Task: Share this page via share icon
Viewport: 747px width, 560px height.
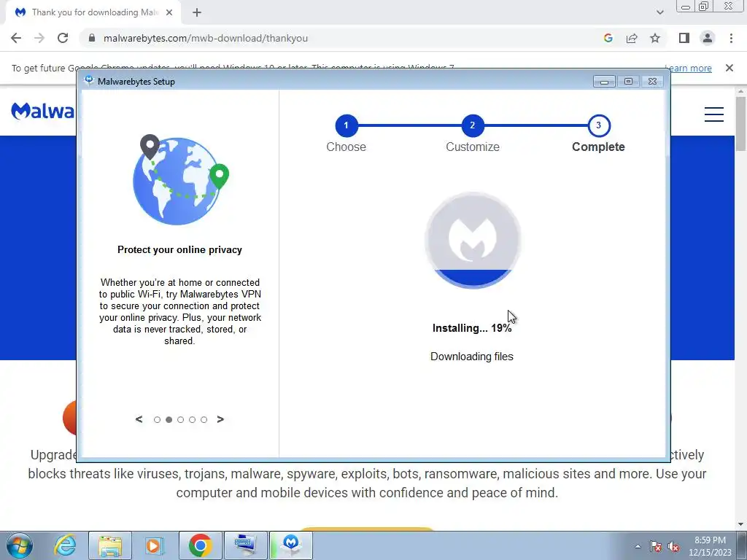Action: pos(632,38)
